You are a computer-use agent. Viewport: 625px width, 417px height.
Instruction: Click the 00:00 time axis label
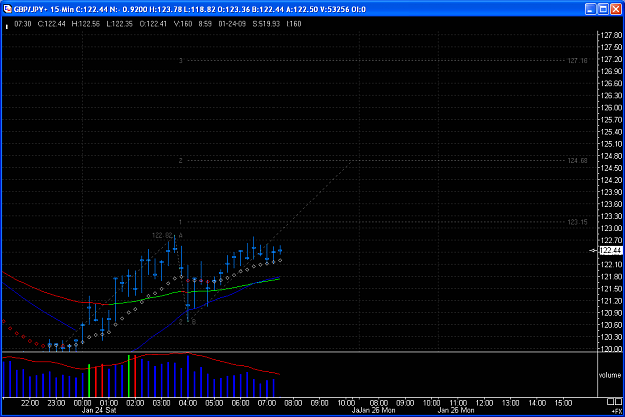point(82,403)
